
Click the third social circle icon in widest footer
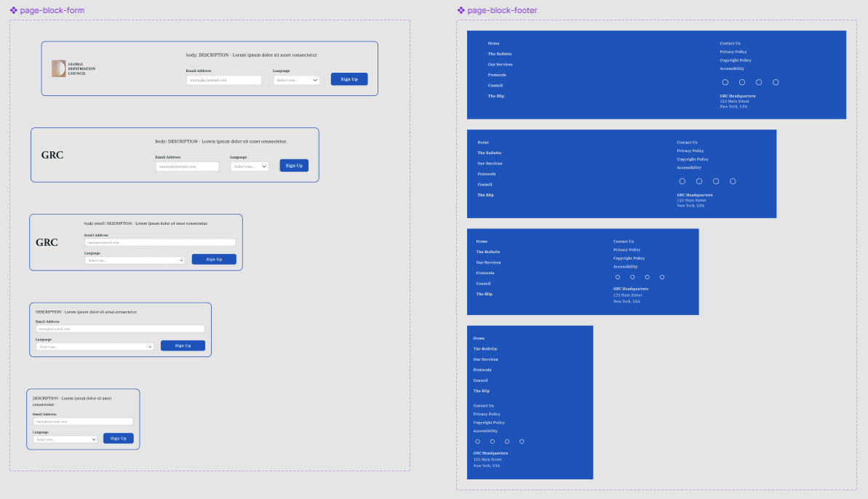click(x=759, y=82)
